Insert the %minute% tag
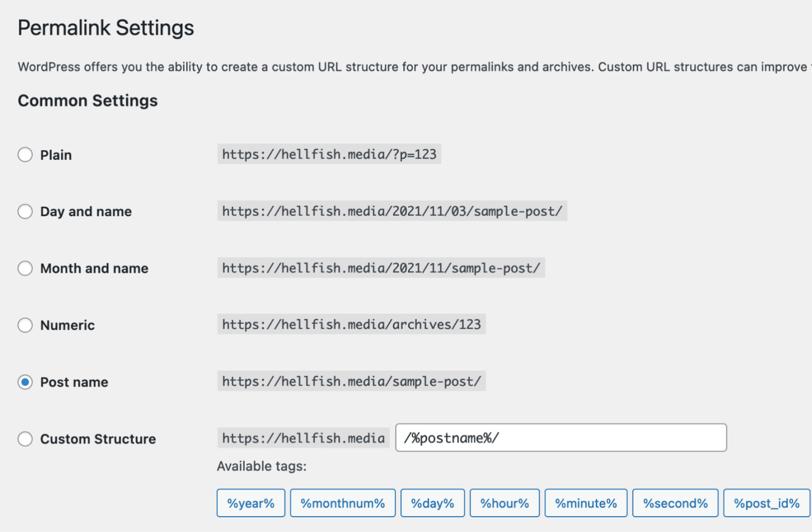 tap(586, 503)
